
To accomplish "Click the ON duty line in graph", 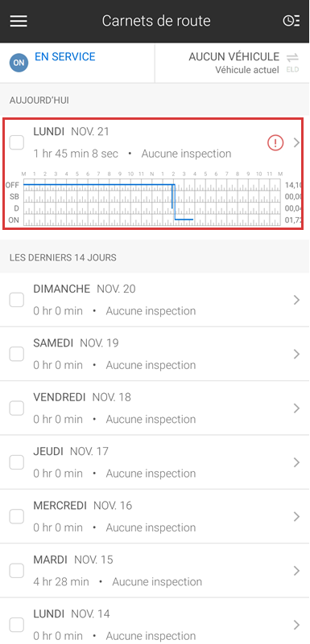I will [184, 219].
